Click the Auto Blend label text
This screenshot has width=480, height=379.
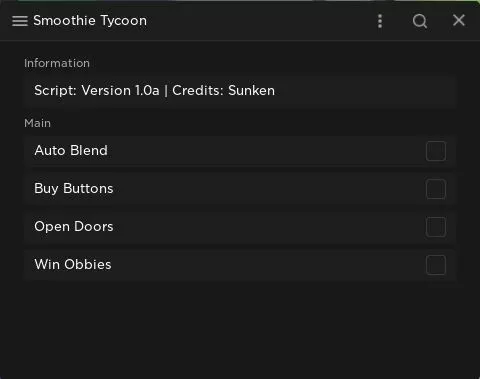point(71,150)
